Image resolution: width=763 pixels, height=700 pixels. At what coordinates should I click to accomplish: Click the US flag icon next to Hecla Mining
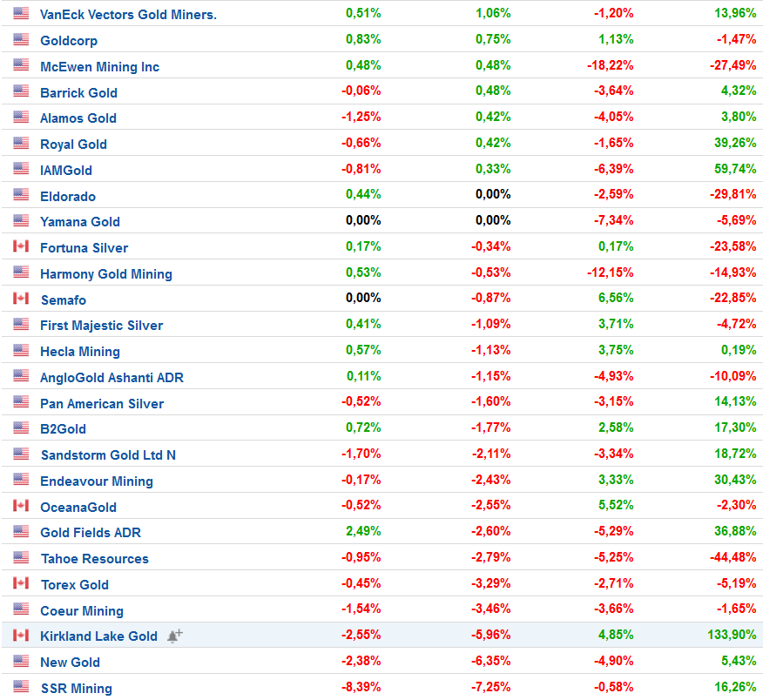click(x=21, y=350)
